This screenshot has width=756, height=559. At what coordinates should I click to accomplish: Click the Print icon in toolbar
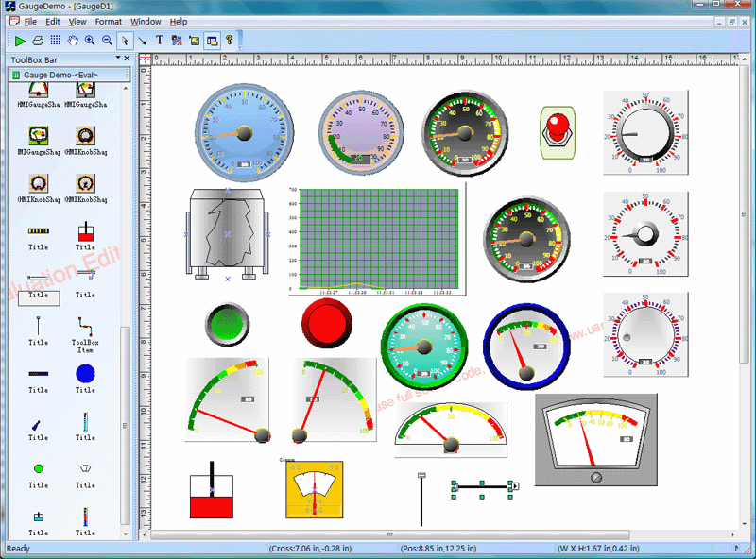[38, 41]
